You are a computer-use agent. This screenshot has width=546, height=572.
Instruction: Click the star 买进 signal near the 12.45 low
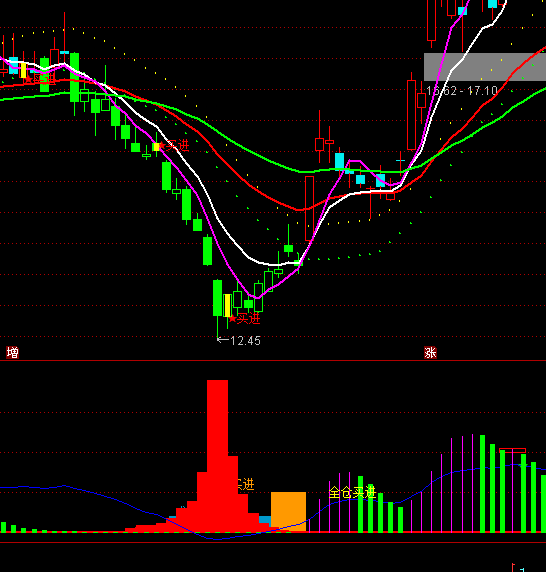(x=245, y=319)
